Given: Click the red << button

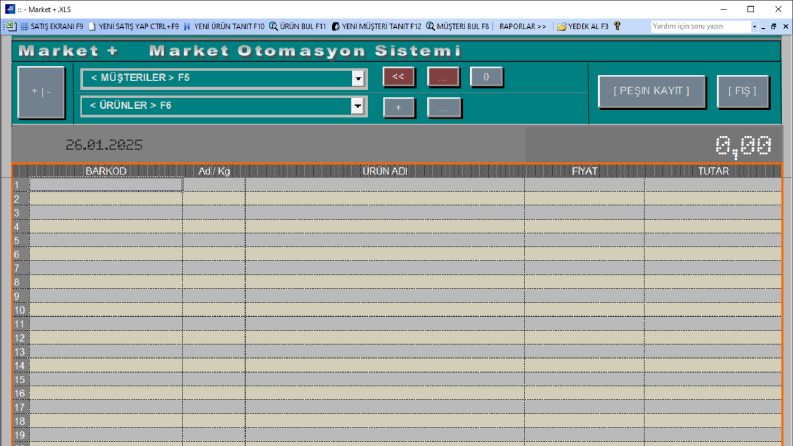Looking at the screenshot, I should click(399, 77).
